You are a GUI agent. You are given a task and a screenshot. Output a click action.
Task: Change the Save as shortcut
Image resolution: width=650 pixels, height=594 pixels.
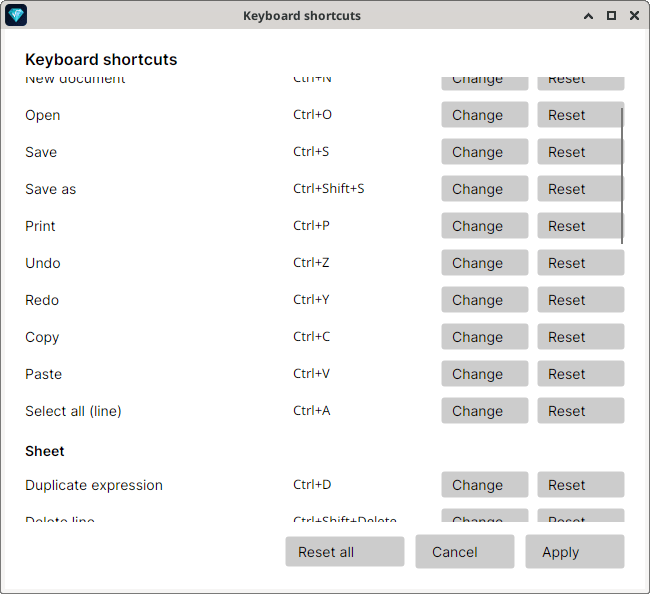coord(485,189)
